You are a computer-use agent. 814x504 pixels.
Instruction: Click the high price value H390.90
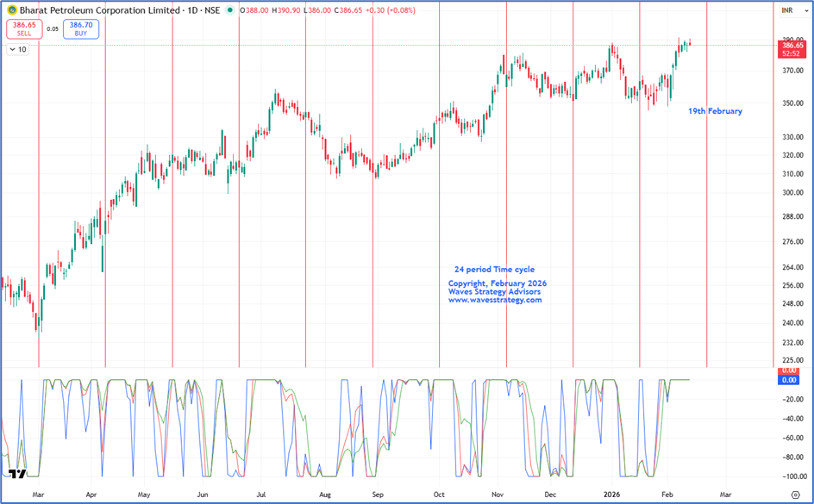pos(286,10)
